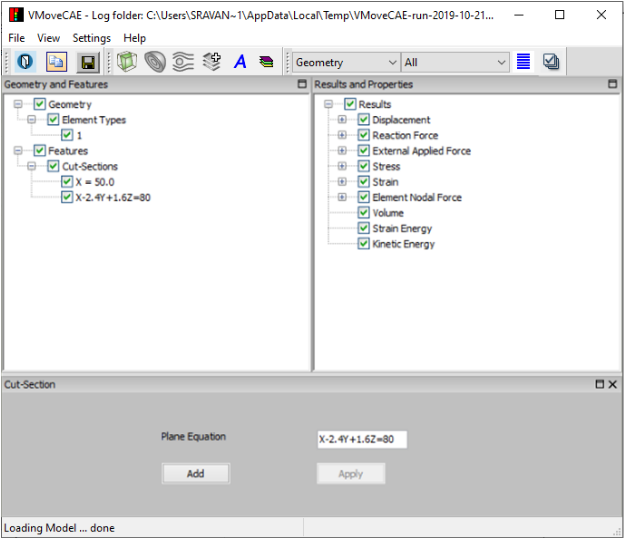Open the Geometry dropdown in toolbar
Image resolution: width=624 pixels, height=539 pixels.
point(346,62)
